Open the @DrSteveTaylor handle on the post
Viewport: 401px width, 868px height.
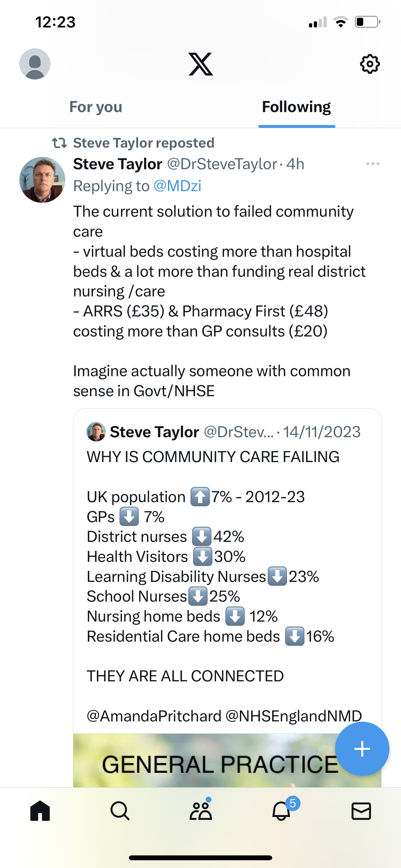(x=222, y=164)
